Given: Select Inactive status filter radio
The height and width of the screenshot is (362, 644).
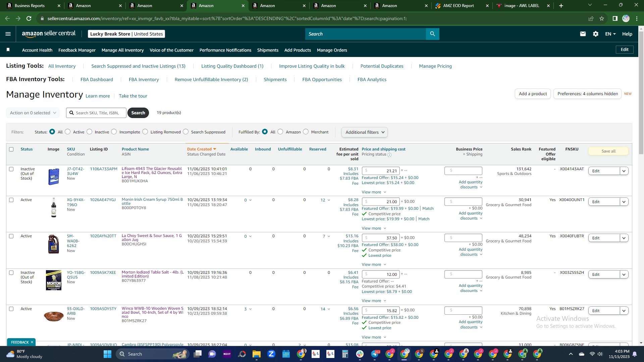Looking at the screenshot, I should 90,132.
